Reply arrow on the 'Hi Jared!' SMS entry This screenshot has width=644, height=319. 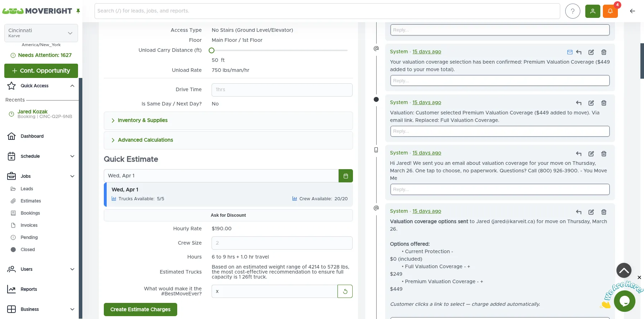click(579, 154)
